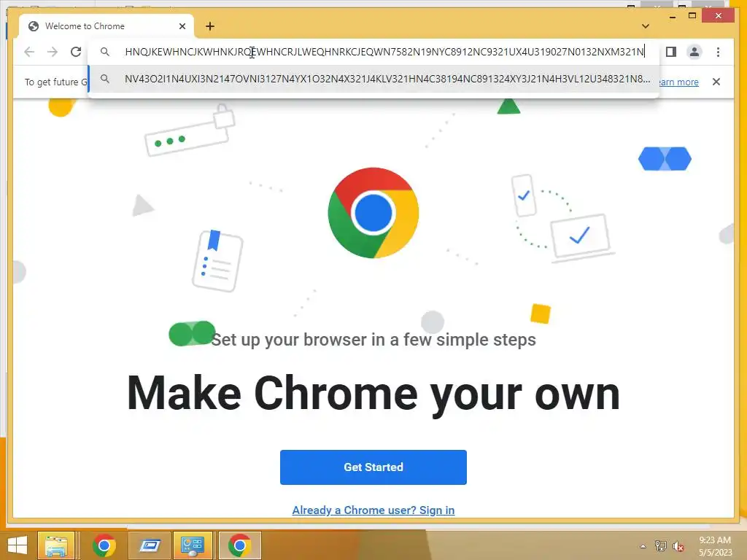Maximize the Chrome window
The width and height of the screenshot is (747, 560).
pyautogui.click(x=692, y=16)
